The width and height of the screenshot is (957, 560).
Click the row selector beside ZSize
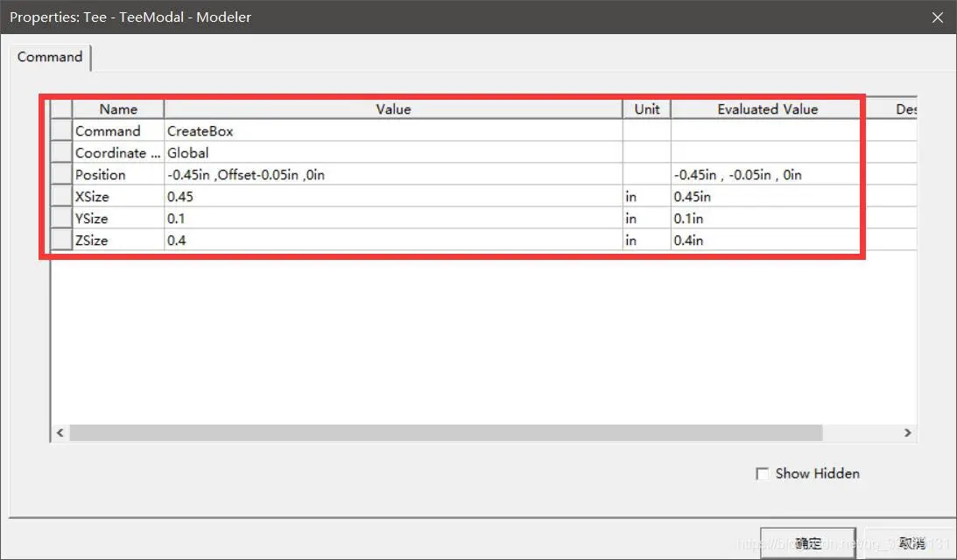(x=61, y=241)
